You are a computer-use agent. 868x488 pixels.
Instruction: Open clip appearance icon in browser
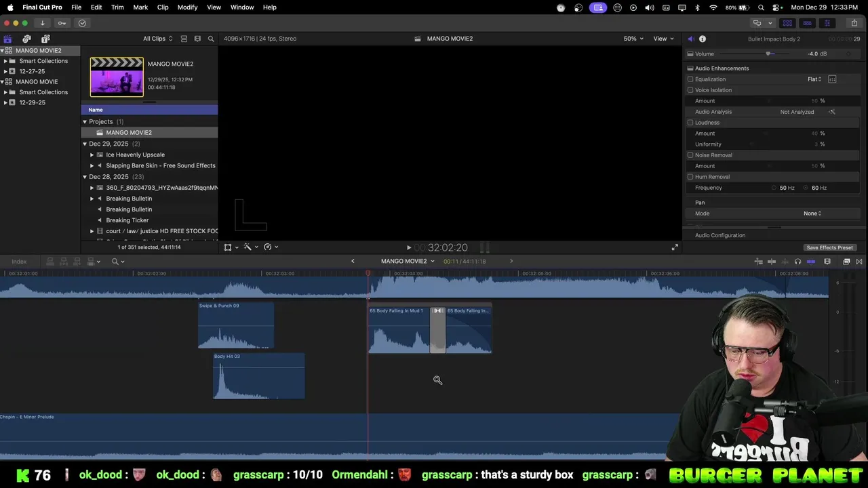pos(197,39)
